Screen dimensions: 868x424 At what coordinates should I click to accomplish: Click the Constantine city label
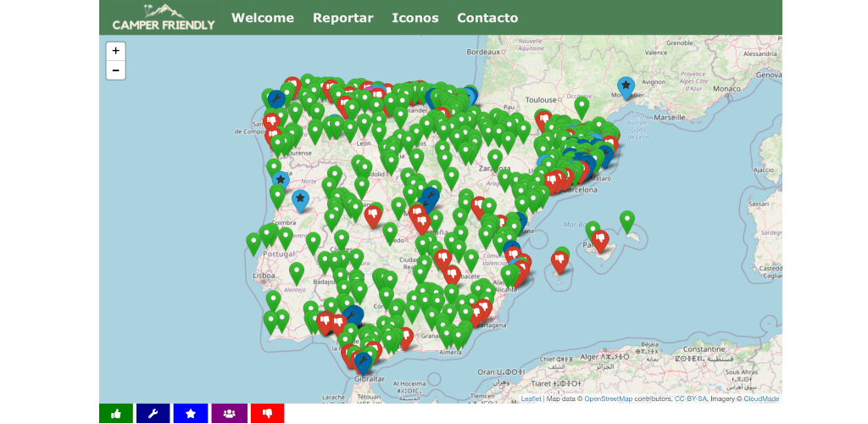(704, 350)
